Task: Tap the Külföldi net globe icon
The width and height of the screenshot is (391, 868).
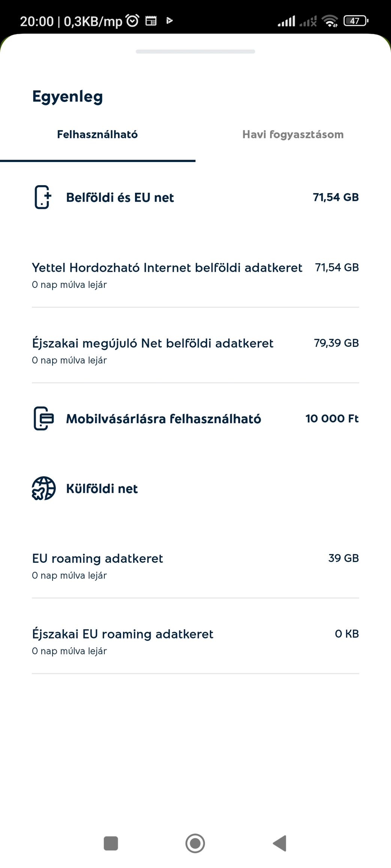Action: pos(44,488)
